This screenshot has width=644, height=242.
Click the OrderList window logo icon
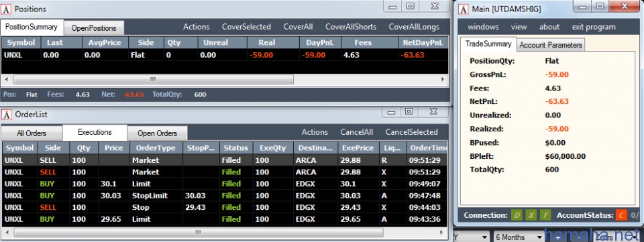pos(6,115)
